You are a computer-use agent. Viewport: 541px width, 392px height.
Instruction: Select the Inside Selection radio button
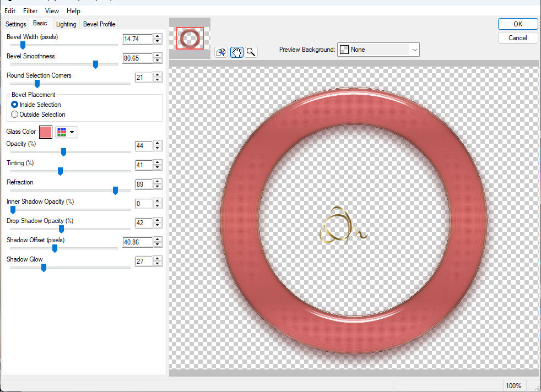pyautogui.click(x=15, y=105)
